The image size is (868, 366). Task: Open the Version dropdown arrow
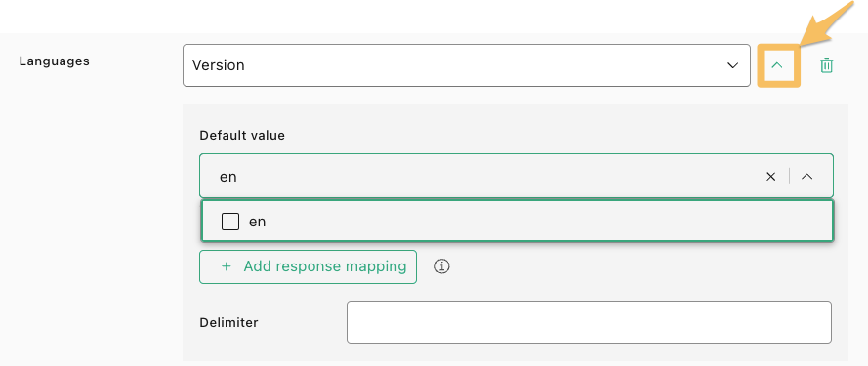point(732,65)
